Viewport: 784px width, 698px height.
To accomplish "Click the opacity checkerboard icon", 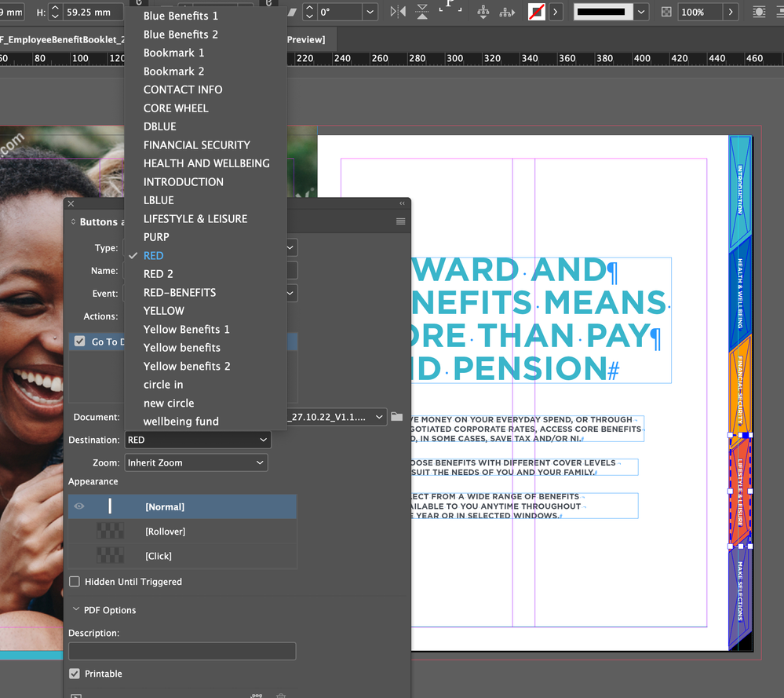I will [666, 13].
